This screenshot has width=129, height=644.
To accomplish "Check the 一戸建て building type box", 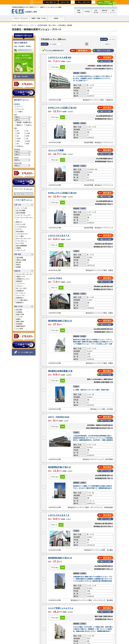I will pos(15,112).
